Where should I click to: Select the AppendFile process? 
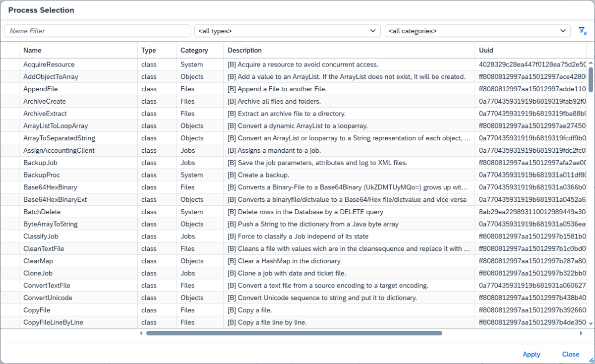click(x=41, y=89)
